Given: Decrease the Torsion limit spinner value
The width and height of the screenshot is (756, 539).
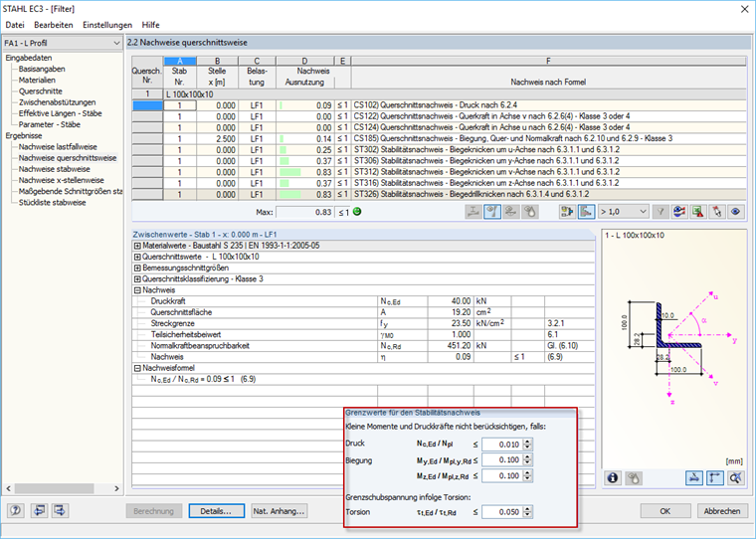Looking at the screenshot, I should pos(527,515).
